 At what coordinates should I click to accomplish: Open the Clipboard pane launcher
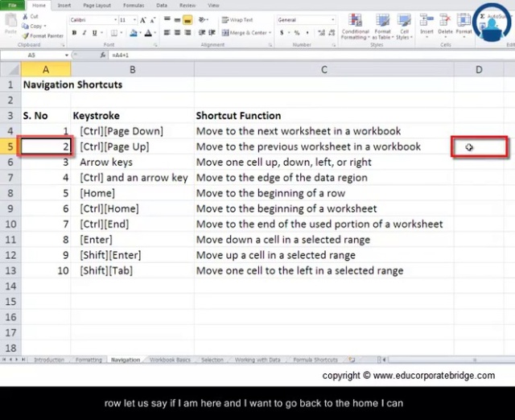[63, 45]
